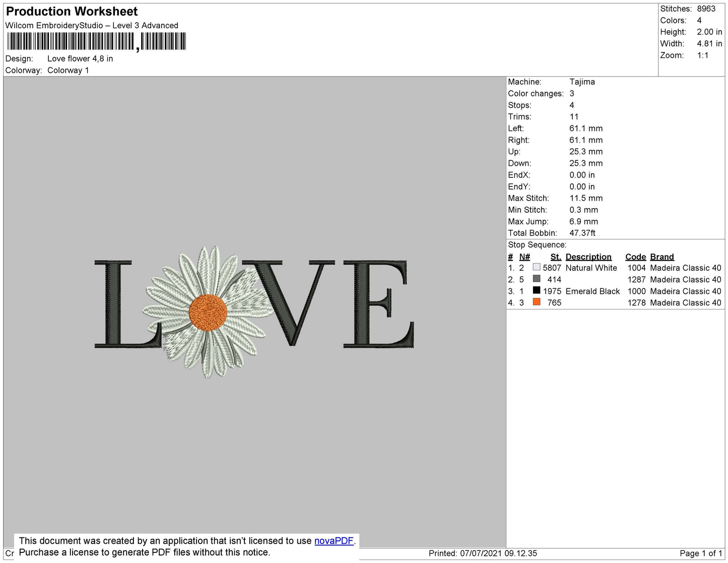Viewport: 728px width, 563px height.
Task: Click 'Madeira Classic 40' in the 1278 row
Action: pos(686,302)
